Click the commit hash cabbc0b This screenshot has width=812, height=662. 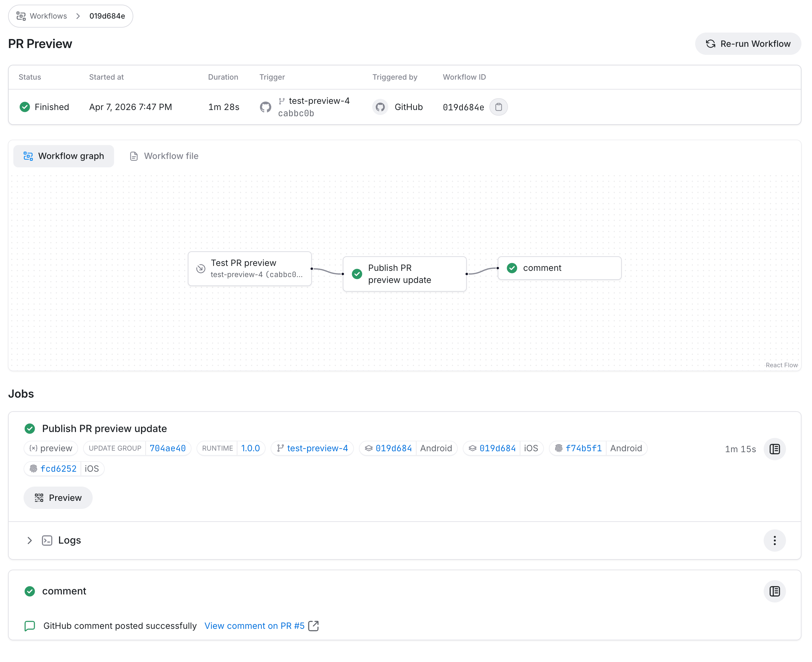tap(296, 114)
